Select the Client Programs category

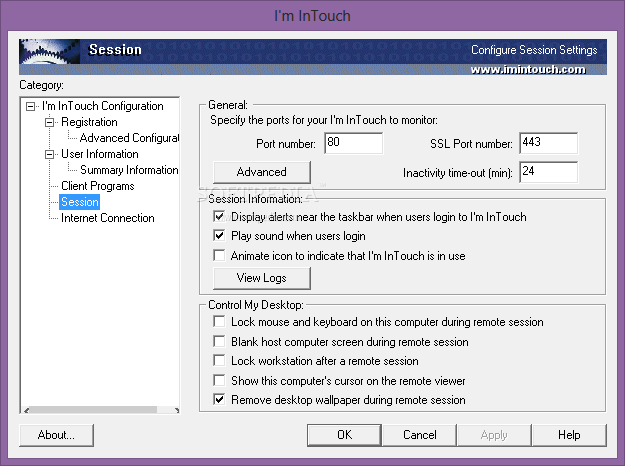[98, 186]
